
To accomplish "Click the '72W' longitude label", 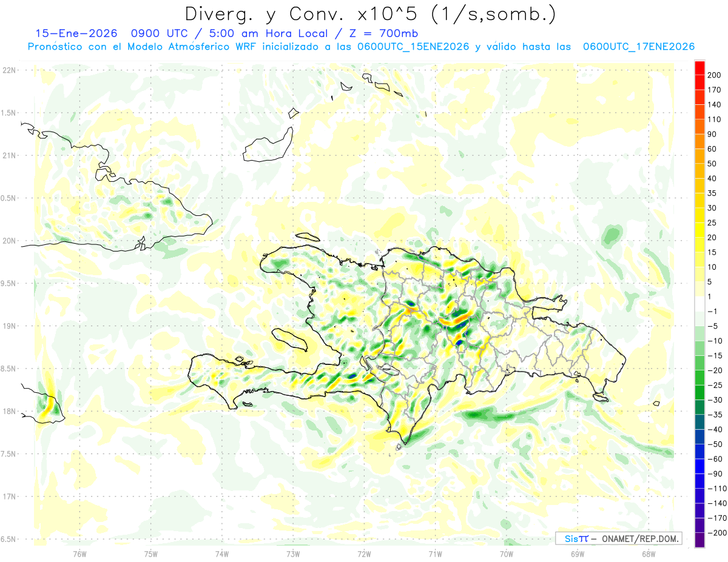I will pyautogui.click(x=364, y=554).
